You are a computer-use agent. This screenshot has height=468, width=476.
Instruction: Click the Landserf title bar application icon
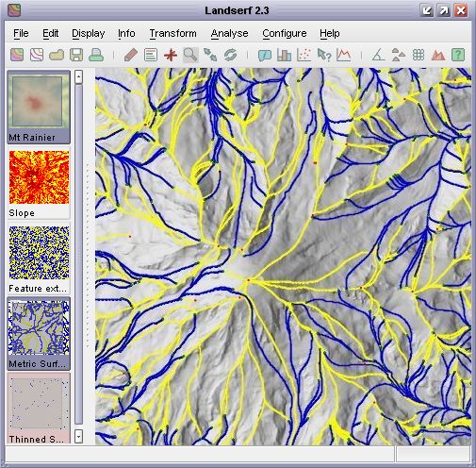click(x=13, y=10)
